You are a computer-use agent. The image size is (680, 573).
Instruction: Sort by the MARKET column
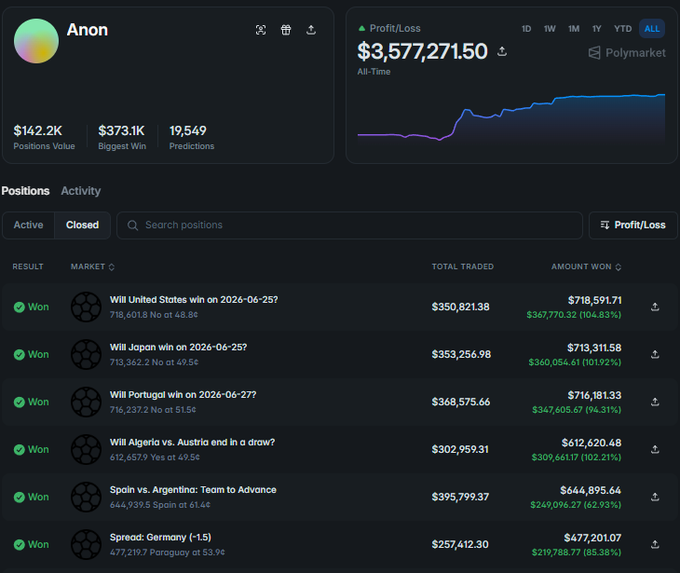[92, 267]
